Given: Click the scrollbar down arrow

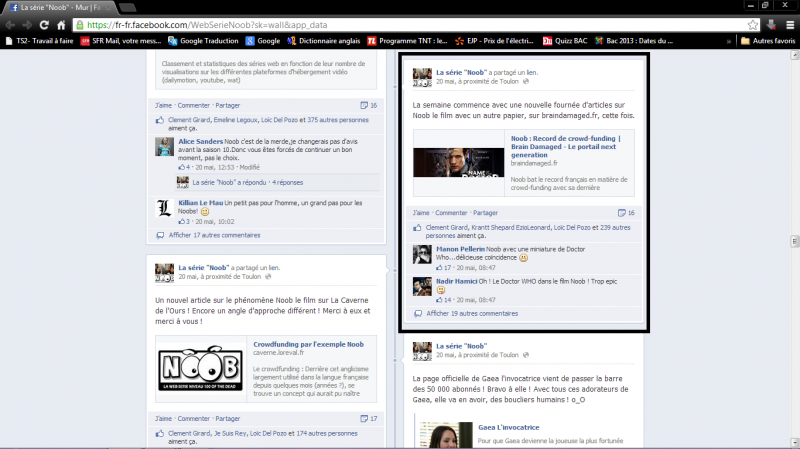Looking at the screenshot, I should (x=794, y=442).
